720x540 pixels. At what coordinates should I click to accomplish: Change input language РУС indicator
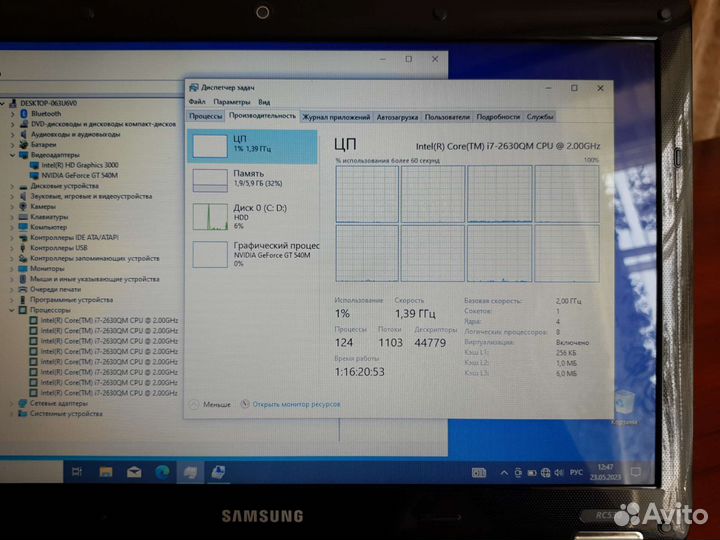[x=576, y=472]
